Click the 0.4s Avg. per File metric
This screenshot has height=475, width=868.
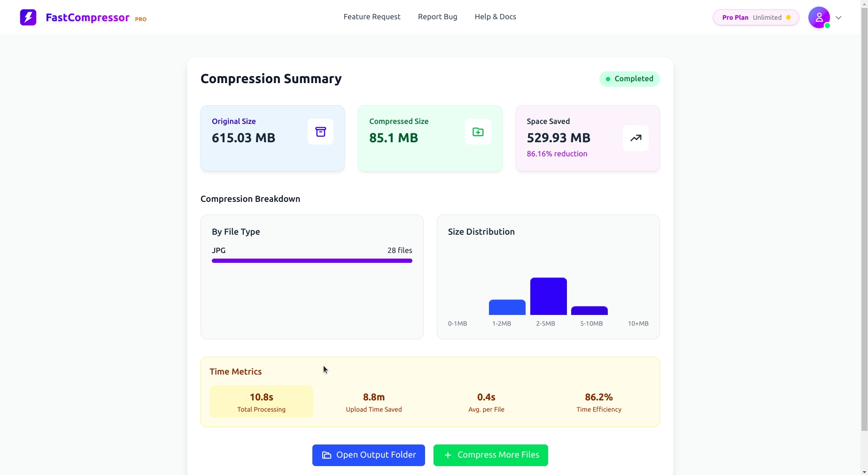pyautogui.click(x=487, y=402)
